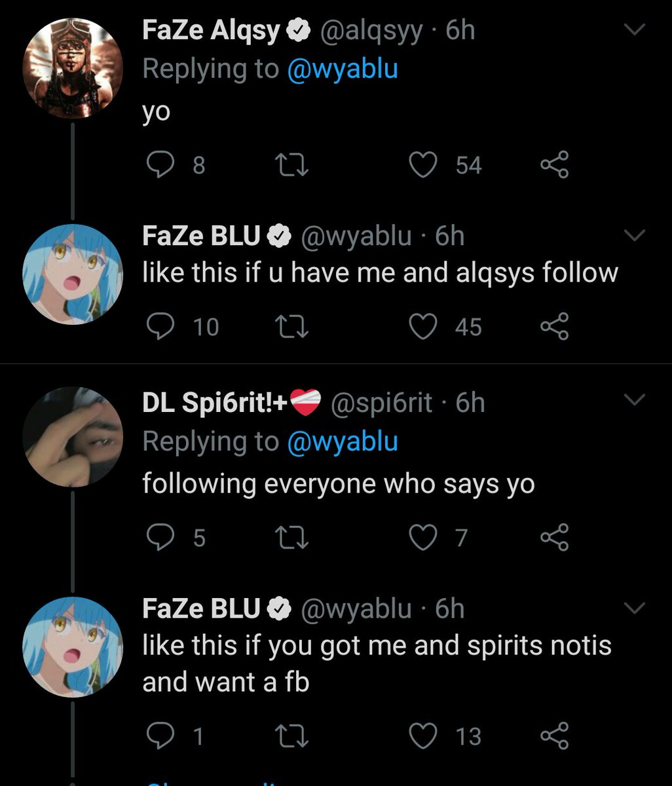View FaZe Alqsy's profile picture
The width and height of the screenshot is (672, 786).
coord(73,67)
